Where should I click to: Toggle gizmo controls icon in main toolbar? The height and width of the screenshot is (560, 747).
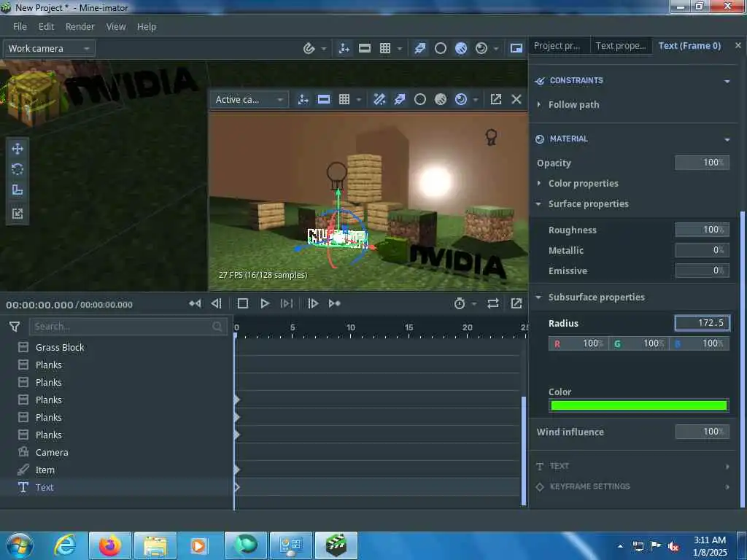(344, 48)
